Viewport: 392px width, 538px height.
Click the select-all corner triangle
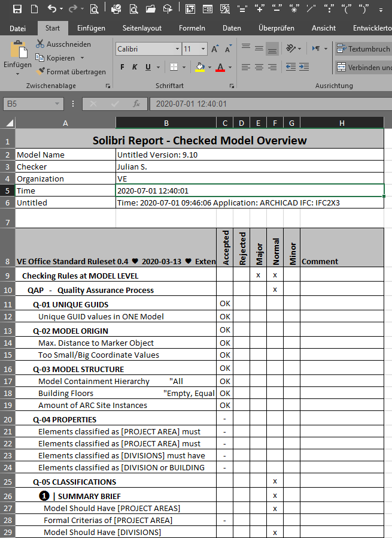pos(9,123)
